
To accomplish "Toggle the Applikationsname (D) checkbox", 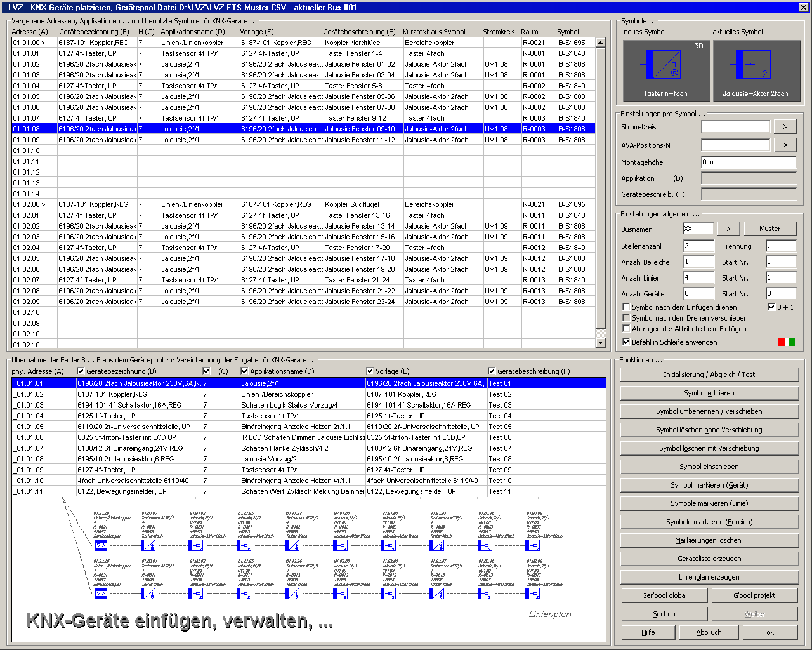I will pyautogui.click(x=244, y=371).
